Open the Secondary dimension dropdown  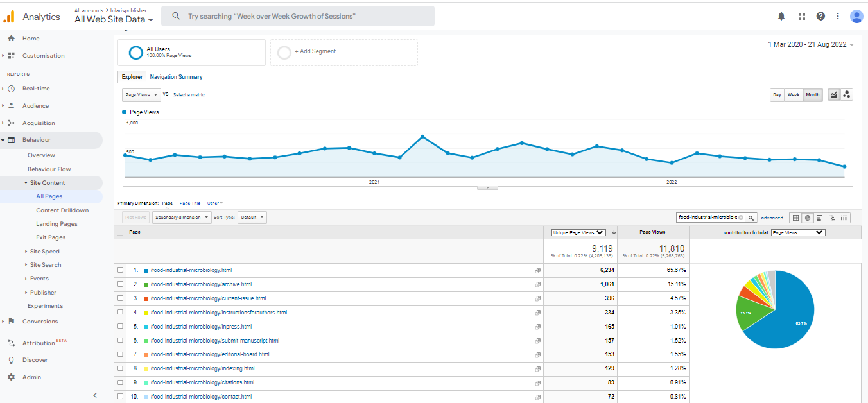click(x=181, y=218)
